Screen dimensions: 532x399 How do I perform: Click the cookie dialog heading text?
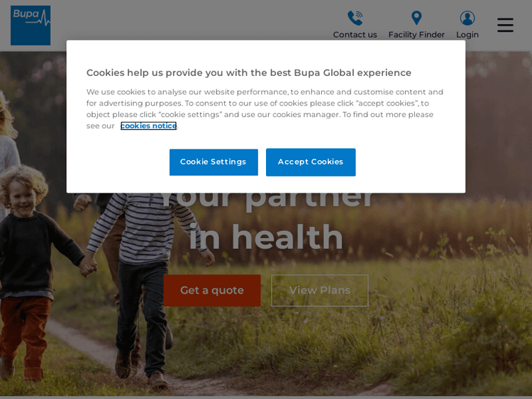click(249, 72)
